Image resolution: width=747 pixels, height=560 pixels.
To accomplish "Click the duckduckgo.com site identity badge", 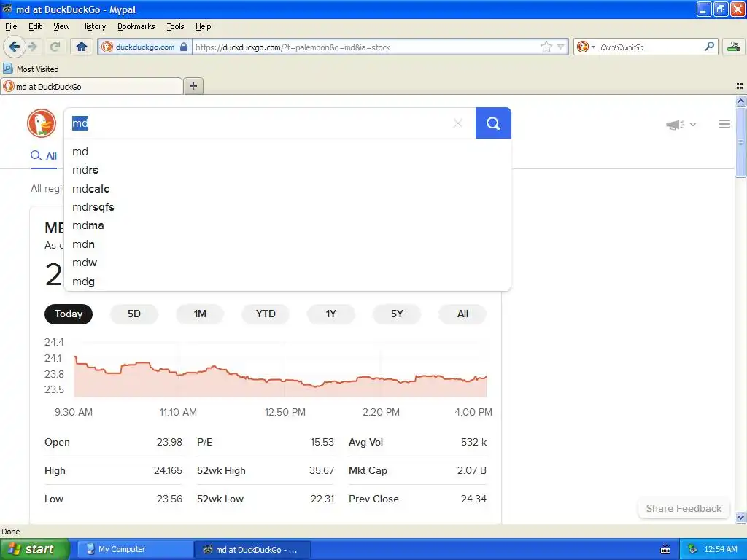I will pyautogui.click(x=145, y=47).
